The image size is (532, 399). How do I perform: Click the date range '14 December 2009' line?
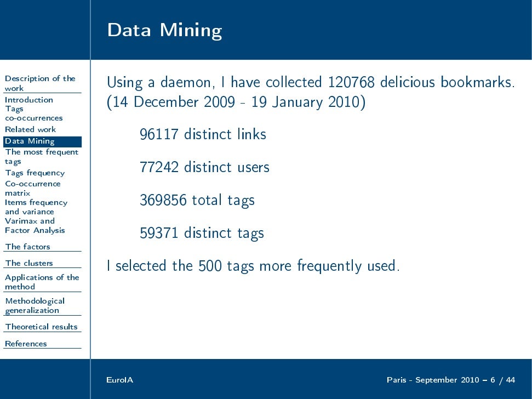[x=236, y=102]
